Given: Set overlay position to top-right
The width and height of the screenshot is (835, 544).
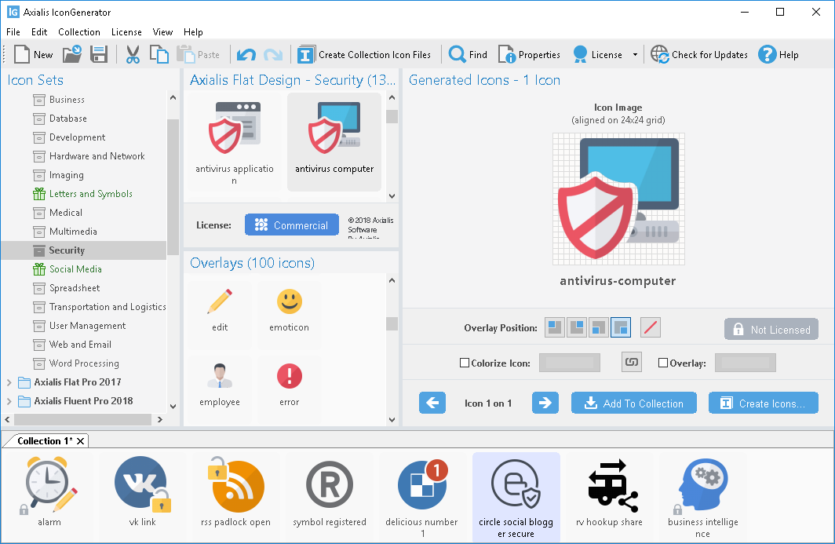Looking at the screenshot, I should [x=577, y=327].
